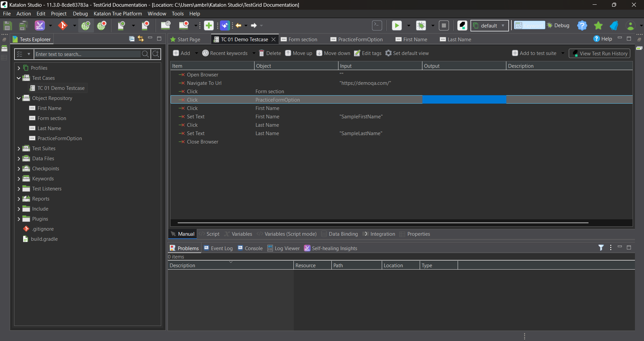Click the Spy Web icon
Image resolution: width=644 pixels, height=341 pixels.
[86, 25]
